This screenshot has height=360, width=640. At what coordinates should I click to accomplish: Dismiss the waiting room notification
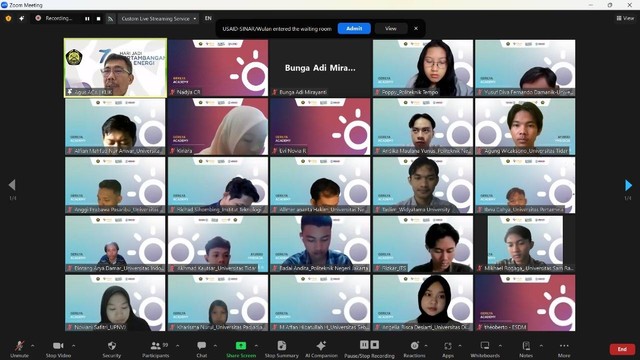416,29
